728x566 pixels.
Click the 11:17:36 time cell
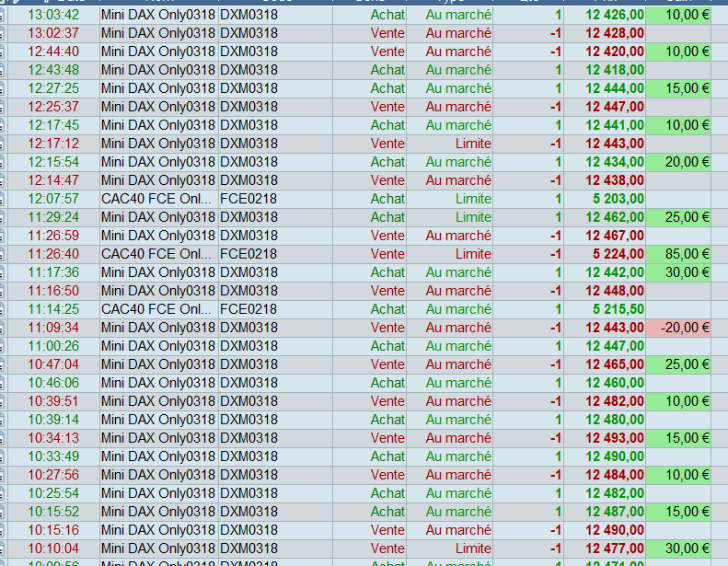tap(53, 272)
